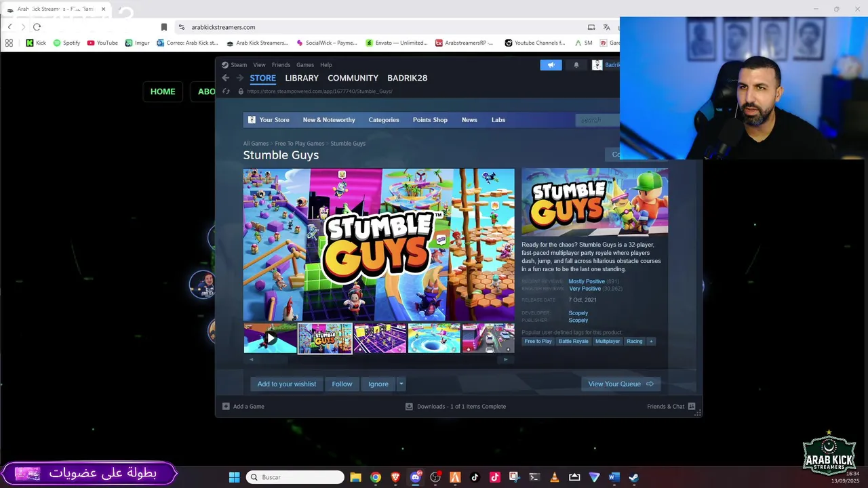Open the black TikTok taskbar icon
The image size is (868, 488).
[x=475, y=477]
